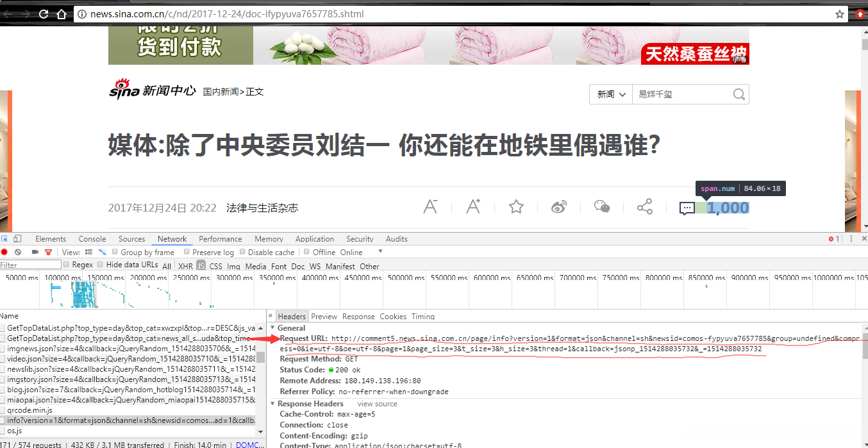Check Hide data URLs

click(101, 265)
